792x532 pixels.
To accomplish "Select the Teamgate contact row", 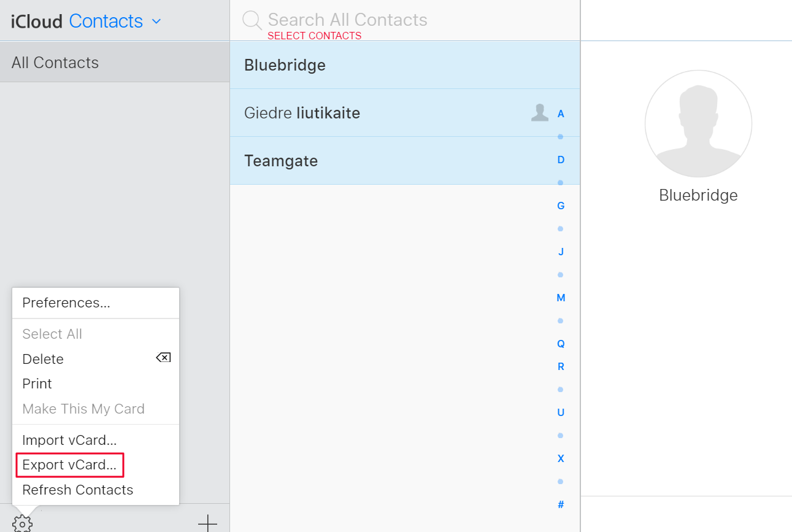I will [x=405, y=161].
